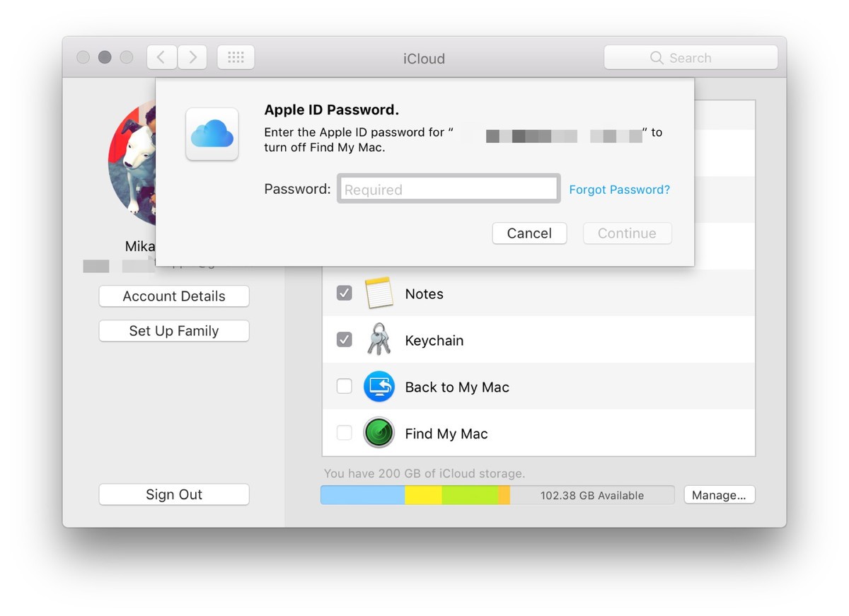Go forward with the right arrow button

click(192, 57)
